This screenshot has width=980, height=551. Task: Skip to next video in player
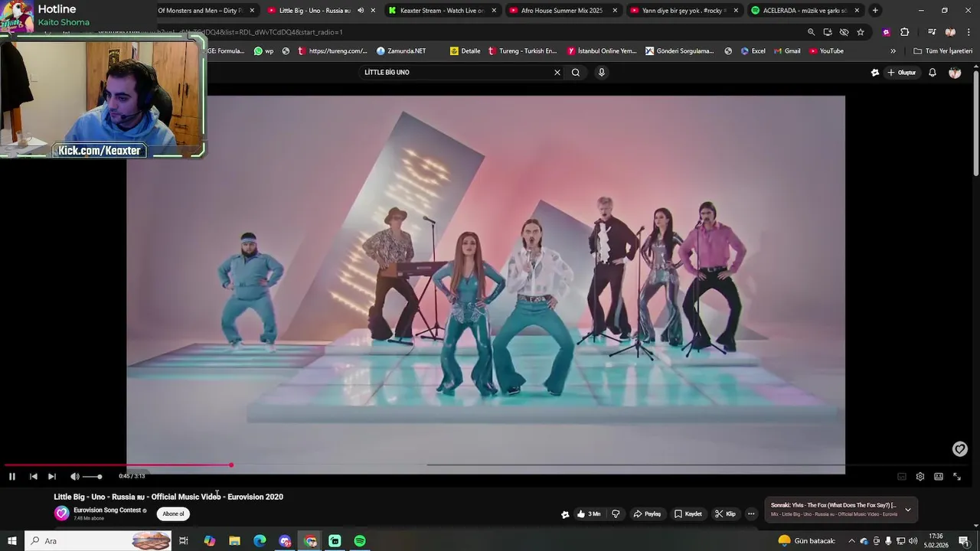tap(51, 476)
